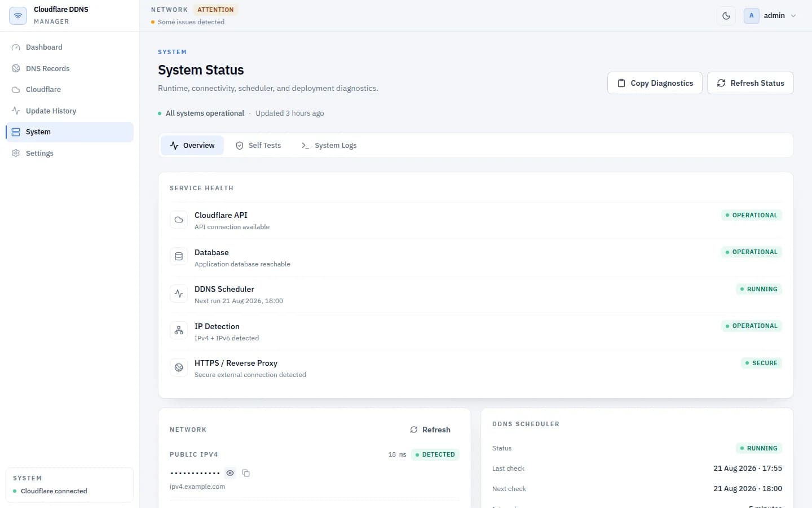Click the Cloudflare connected sidebar status

click(54, 491)
